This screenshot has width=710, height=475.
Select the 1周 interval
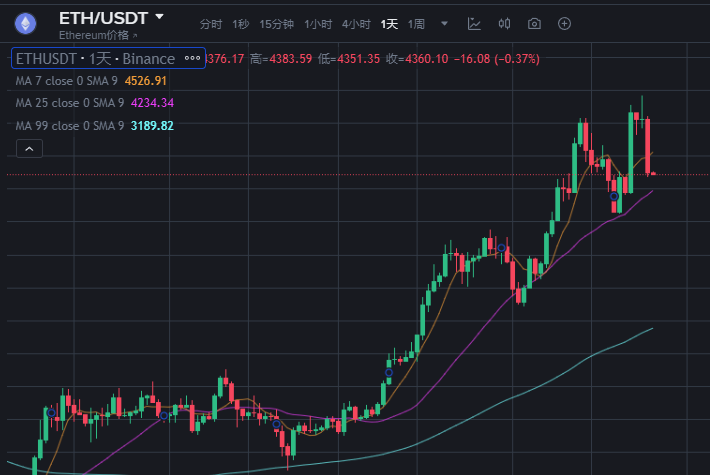[416, 23]
